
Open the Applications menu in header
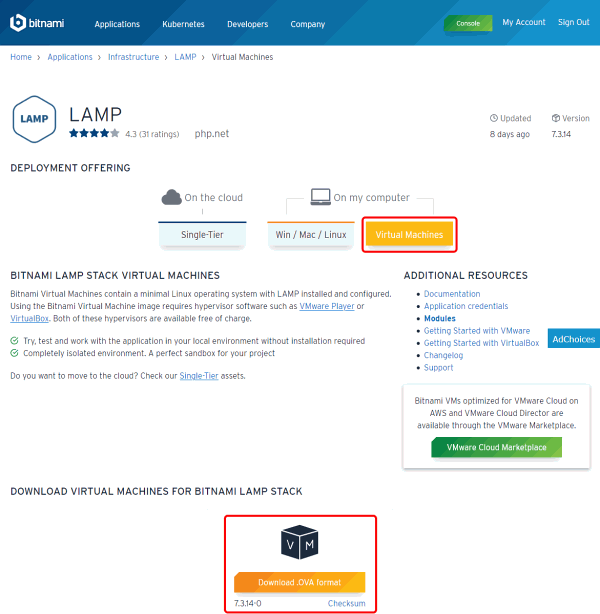(x=117, y=24)
